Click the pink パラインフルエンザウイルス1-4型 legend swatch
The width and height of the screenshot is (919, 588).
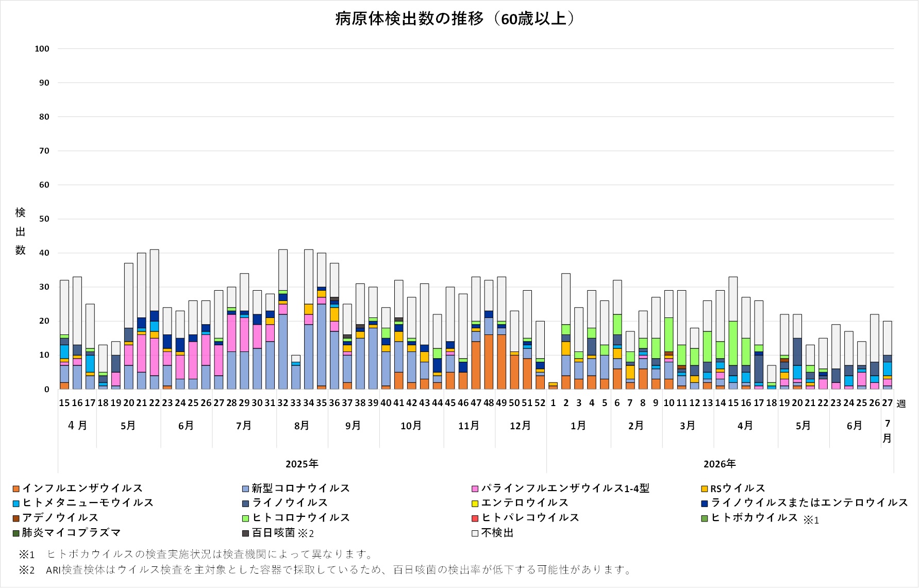tap(475, 489)
